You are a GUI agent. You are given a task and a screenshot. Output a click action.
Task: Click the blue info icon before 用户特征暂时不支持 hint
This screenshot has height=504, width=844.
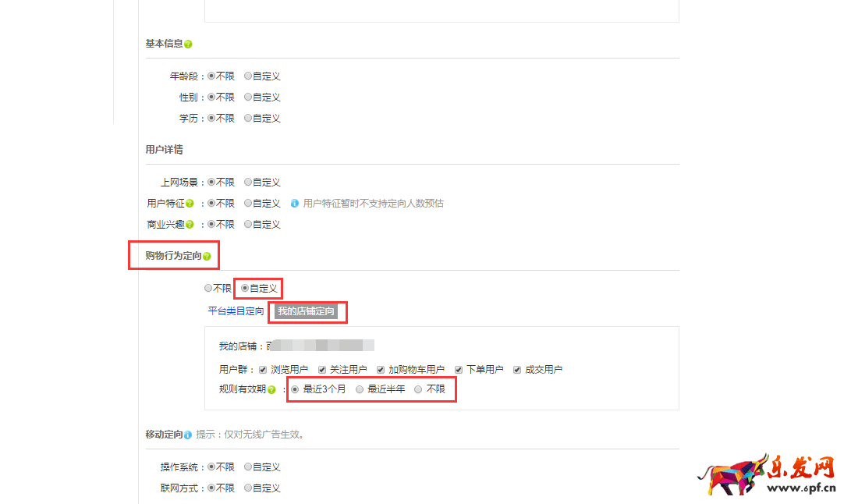(295, 204)
